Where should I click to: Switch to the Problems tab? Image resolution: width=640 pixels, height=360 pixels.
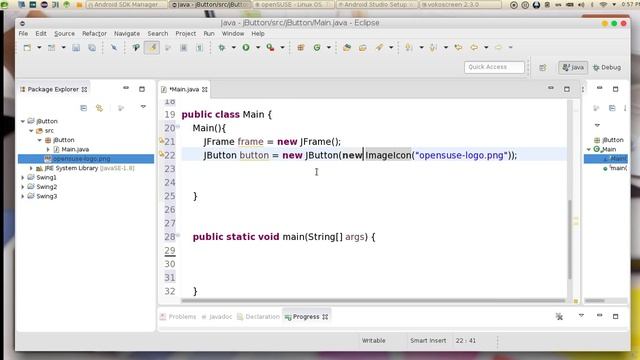pos(178,317)
